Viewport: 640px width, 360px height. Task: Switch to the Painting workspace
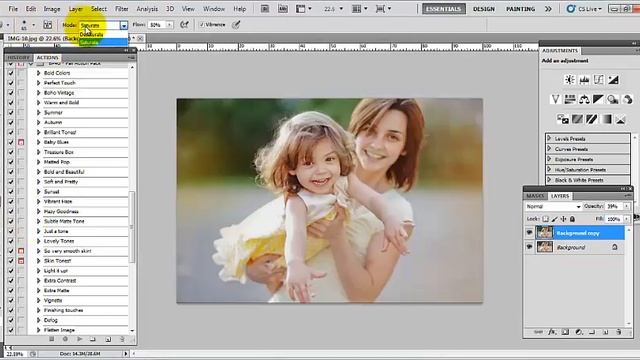[x=520, y=9]
